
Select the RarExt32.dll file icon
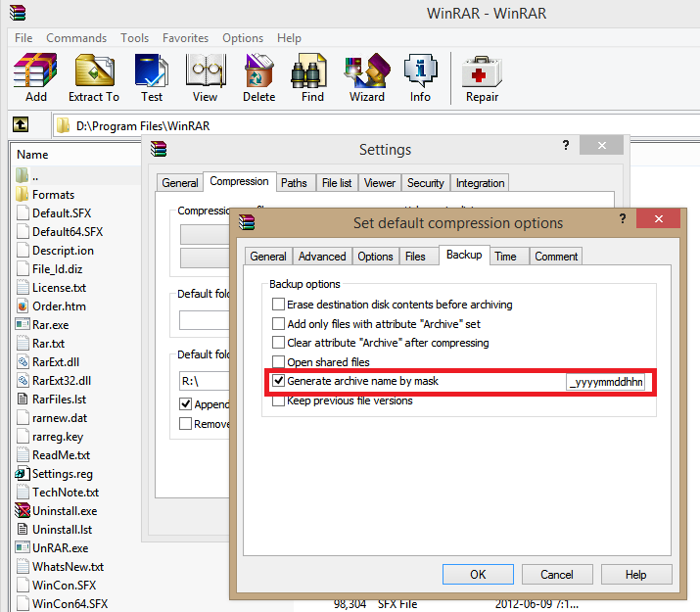click(x=23, y=380)
